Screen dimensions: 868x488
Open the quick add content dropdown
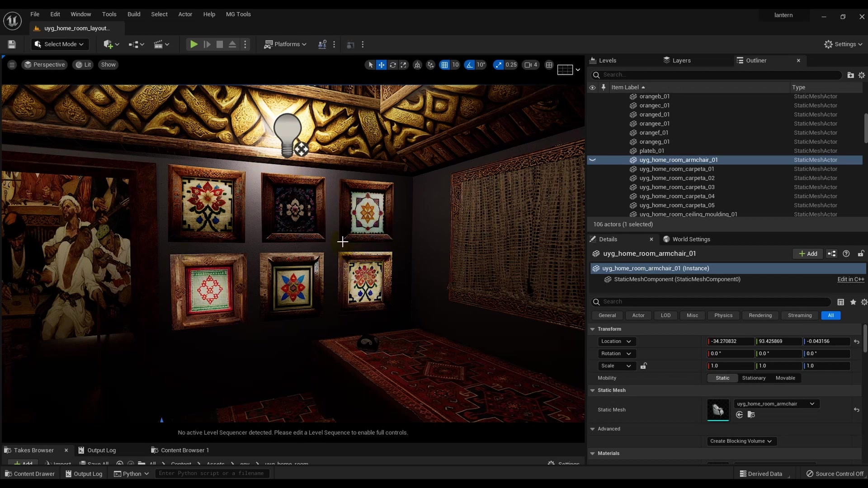pyautogui.click(x=111, y=44)
